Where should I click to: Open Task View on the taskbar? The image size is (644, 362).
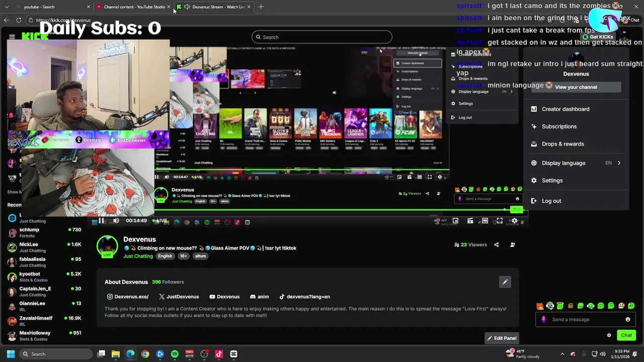click(101, 354)
